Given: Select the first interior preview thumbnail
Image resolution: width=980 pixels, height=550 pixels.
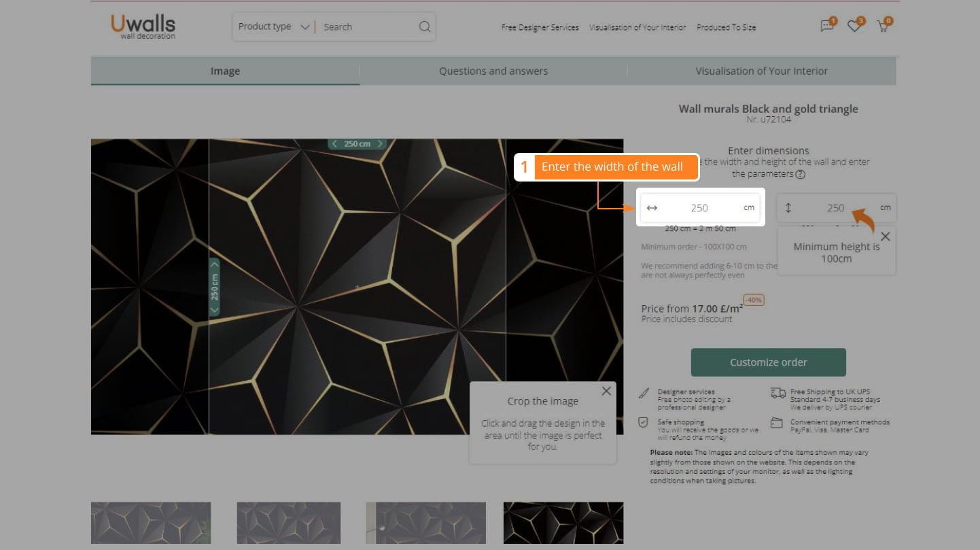Looking at the screenshot, I should click(151, 523).
